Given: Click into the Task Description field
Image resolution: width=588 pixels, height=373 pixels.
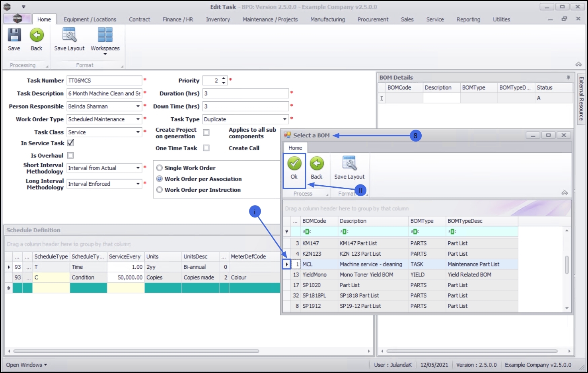Looking at the screenshot, I should [x=104, y=93].
